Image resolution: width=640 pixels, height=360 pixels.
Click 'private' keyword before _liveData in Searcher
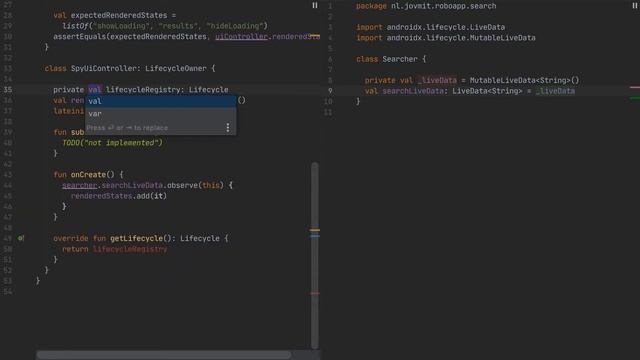click(x=380, y=80)
